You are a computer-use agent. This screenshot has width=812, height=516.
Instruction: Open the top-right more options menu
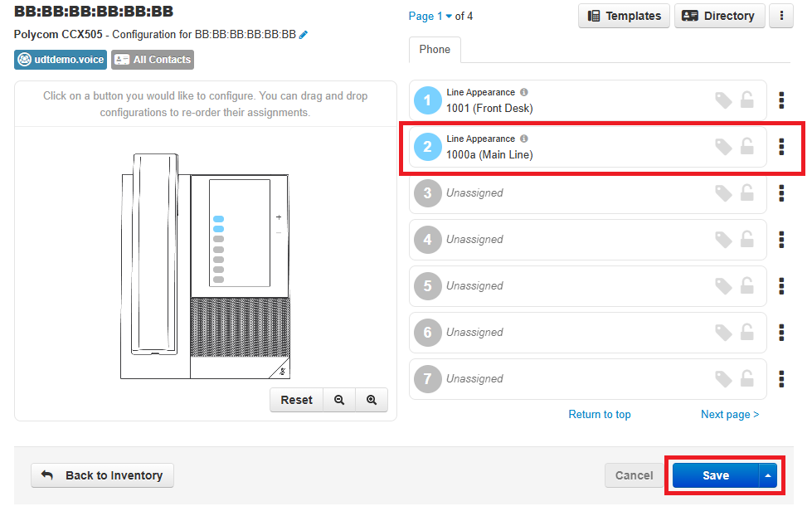tap(780, 16)
